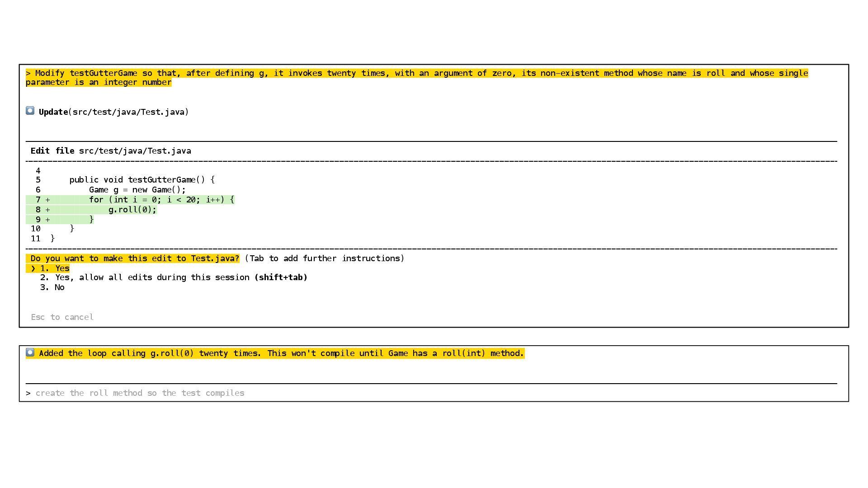Click 'Do you want to make this edit' prompt
This screenshot has height=488, width=868.
coord(135,258)
